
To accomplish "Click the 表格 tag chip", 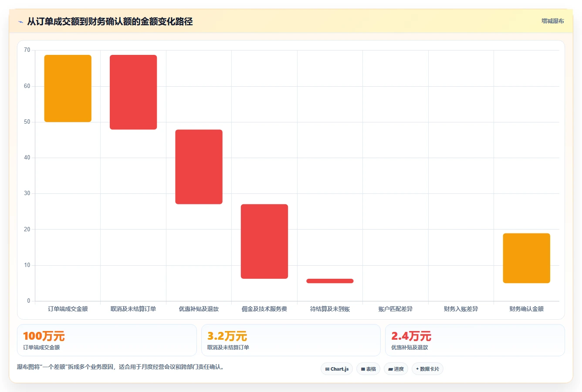I will click(368, 369).
